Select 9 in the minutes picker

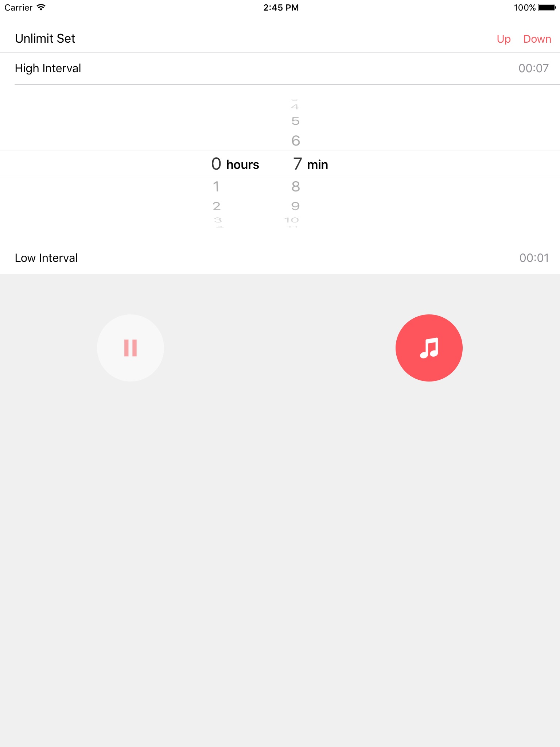click(x=295, y=206)
